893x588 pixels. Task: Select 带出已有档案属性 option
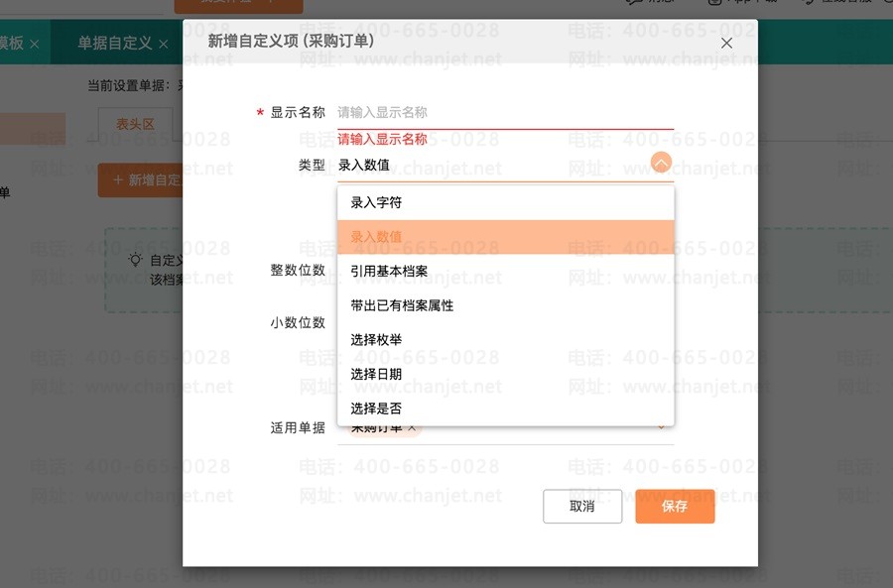[x=402, y=305]
